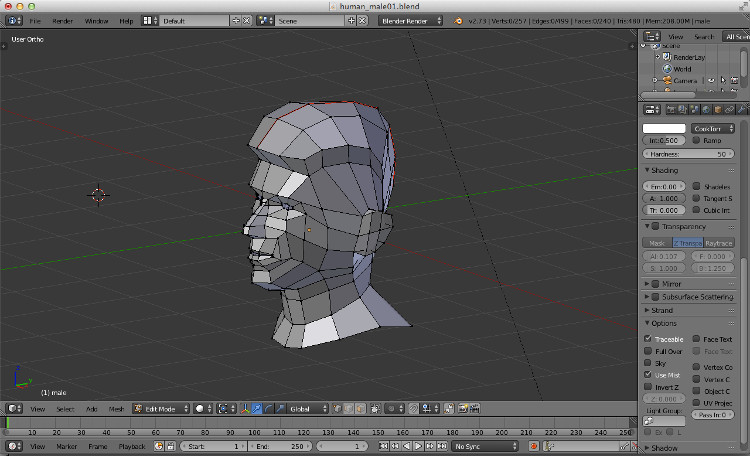Open the Edit Mode dropdown
The height and width of the screenshot is (456, 750).
[161, 408]
